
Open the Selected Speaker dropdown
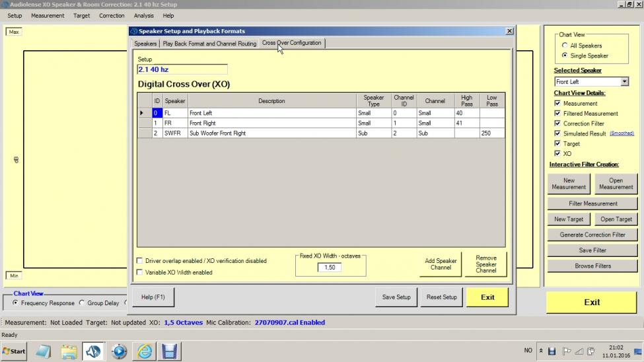[x=624, y=82]
